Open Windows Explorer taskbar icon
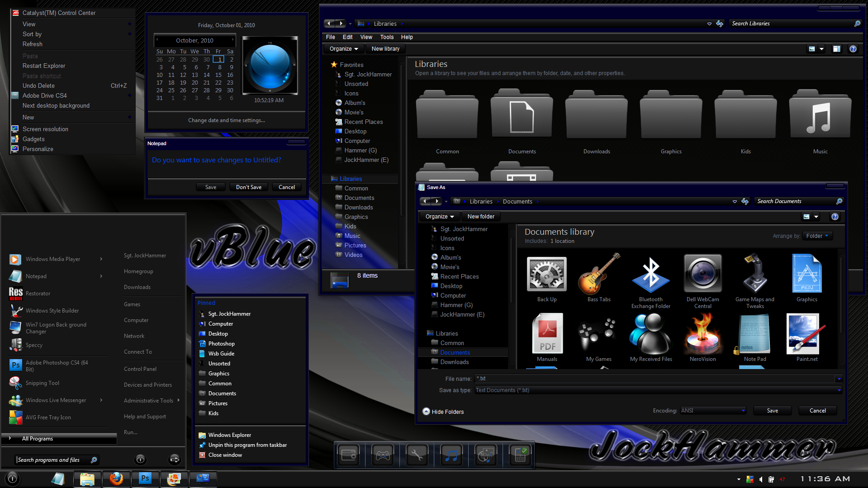Screen dimensions: 868x488 tap(87, 479)
